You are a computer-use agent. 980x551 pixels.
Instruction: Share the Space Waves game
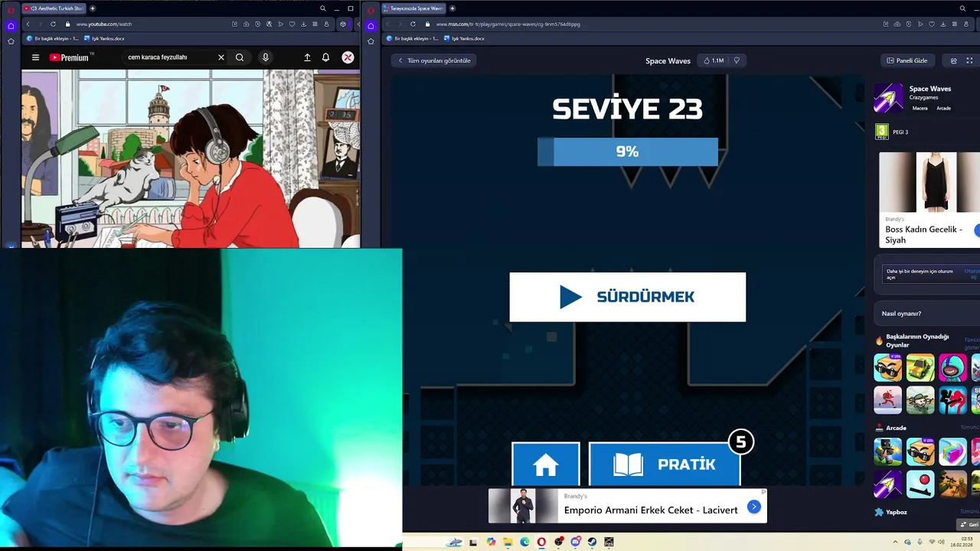tap(953, 60)
